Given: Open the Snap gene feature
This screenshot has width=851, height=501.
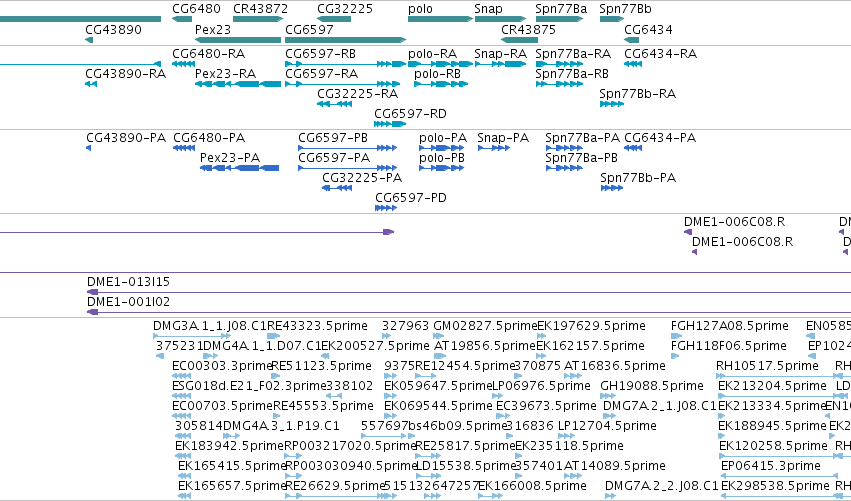Looking at the screenshot, I should click(500, 19).
